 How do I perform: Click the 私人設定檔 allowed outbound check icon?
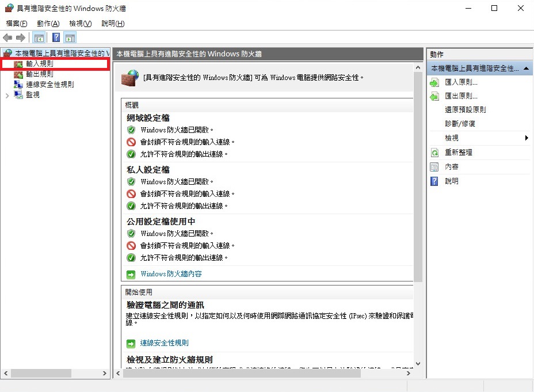pos(131,206)
